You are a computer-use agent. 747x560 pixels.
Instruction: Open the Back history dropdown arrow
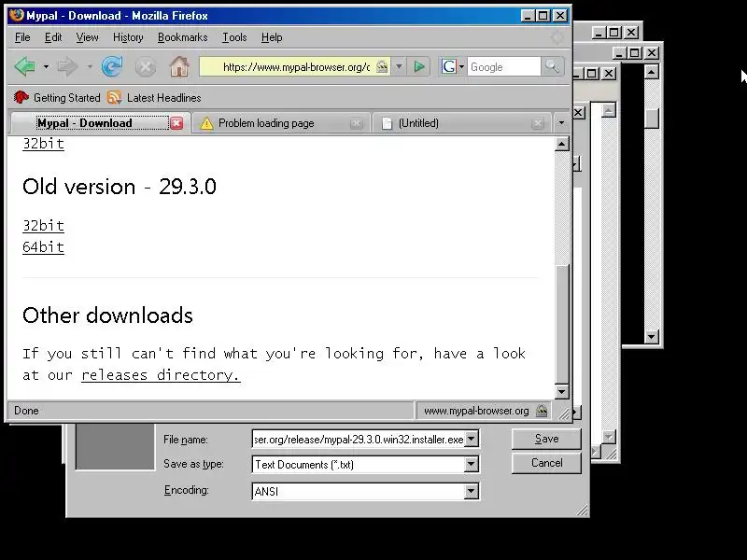click(x=46, y=66)
